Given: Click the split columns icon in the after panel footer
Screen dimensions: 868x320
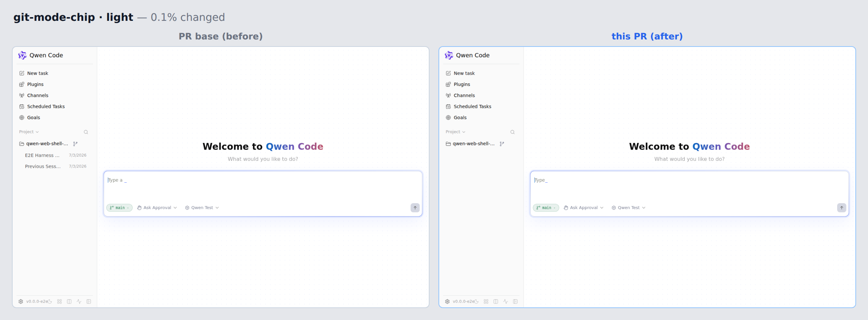Looking at the screenshot, I should [496, 301].
